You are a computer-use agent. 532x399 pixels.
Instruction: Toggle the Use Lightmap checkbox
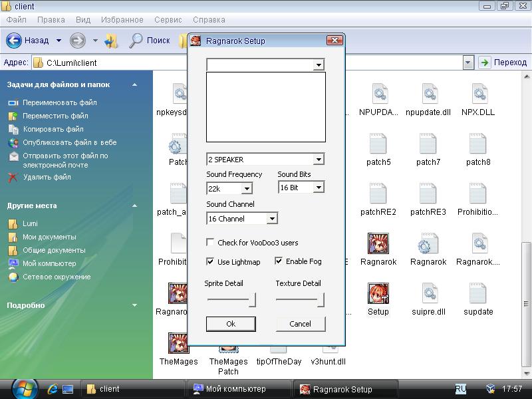coord(210,261)
